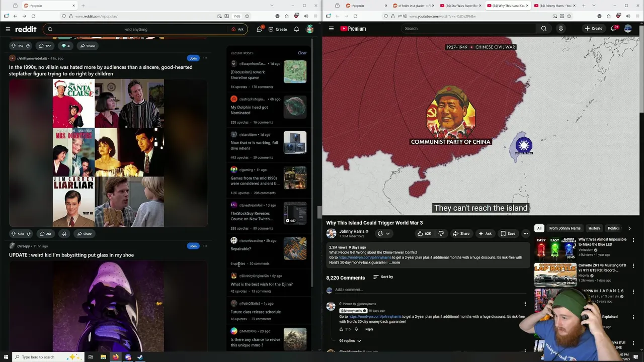Screen dimensions: 644x362
Task: Click the 'Repairable?' post thumbnail
Action: point(295,248)
